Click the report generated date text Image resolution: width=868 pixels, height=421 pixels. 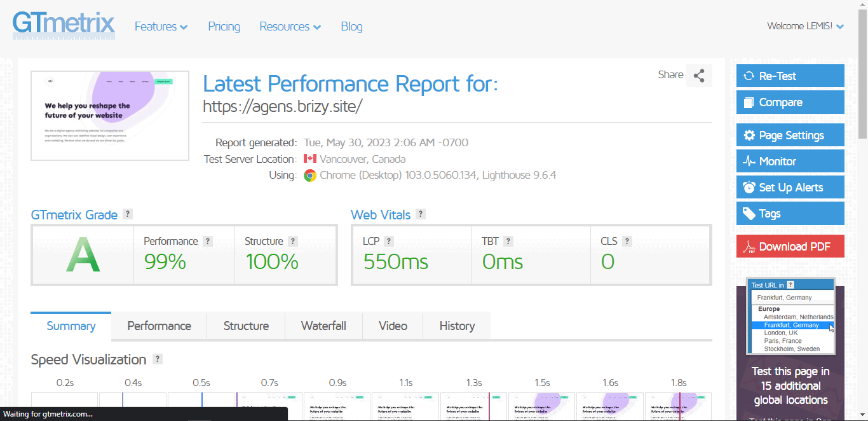click(x=386, y=142)
